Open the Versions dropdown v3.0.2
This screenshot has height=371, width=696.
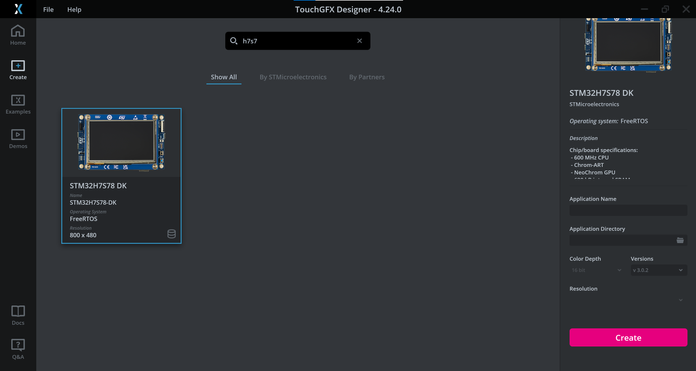(659, 270)
